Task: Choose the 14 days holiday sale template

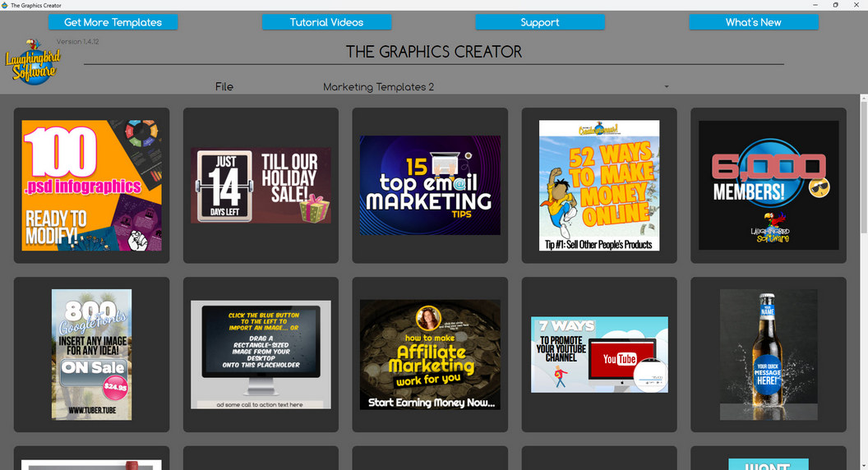Action: (261, 186)
